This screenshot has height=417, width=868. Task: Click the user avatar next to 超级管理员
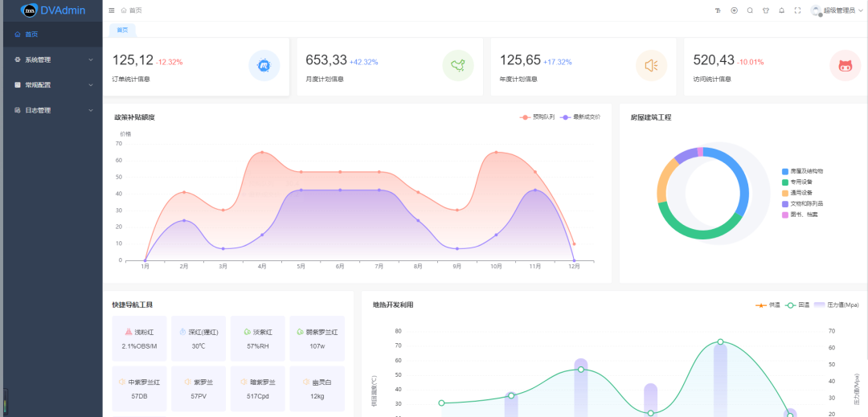pyautogui.click(x=816, y=10)
